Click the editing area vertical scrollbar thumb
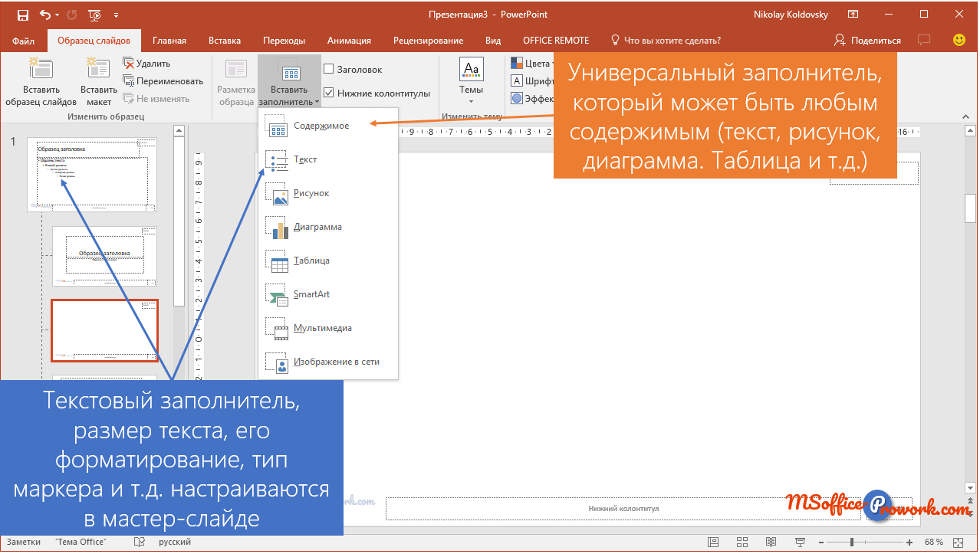Screen dimensions: 980x554 point(969,208)
